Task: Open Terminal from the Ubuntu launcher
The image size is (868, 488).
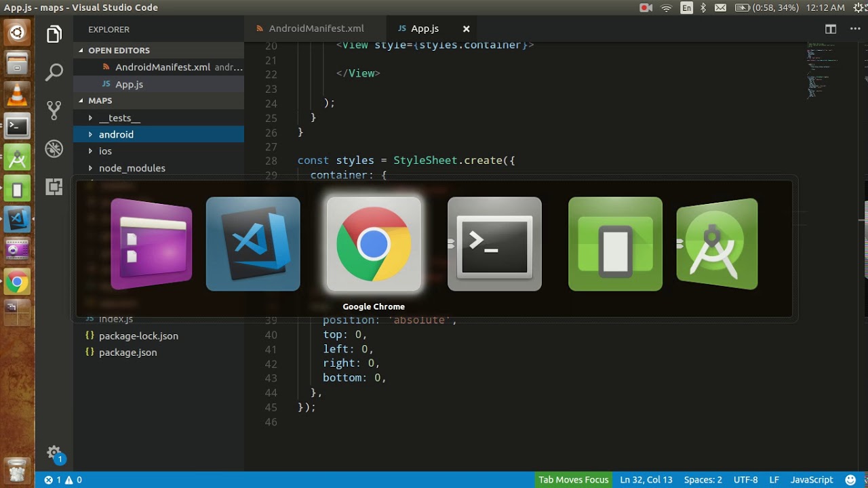Action: 18,126
